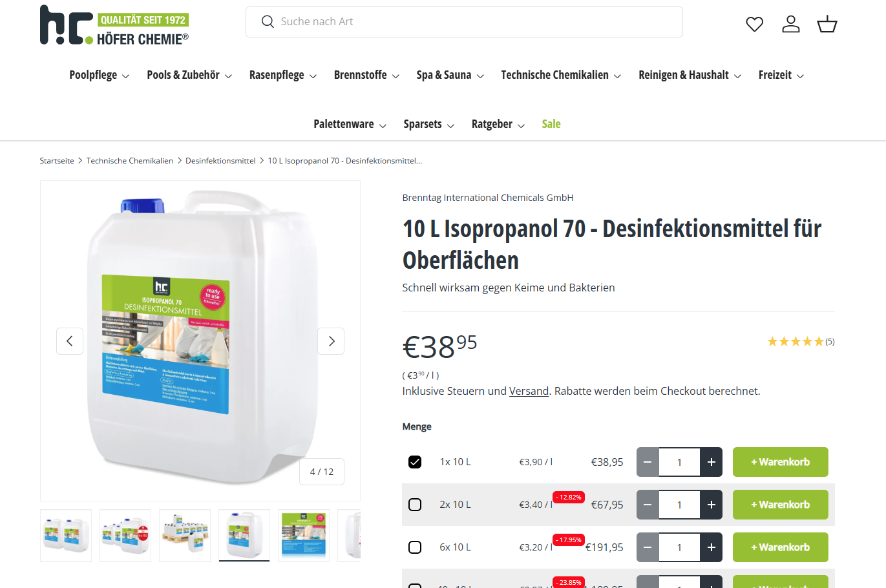Image resolution: width=886 pixels, height=588 pixels.
Task: Select the 2x 10 L option checkbox
Action: tap(415, 505)
